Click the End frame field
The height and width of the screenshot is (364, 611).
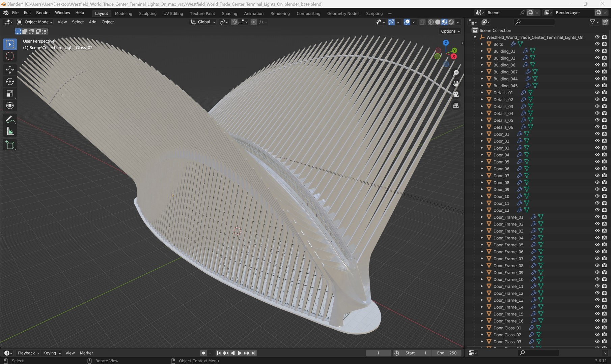(447, 353)
